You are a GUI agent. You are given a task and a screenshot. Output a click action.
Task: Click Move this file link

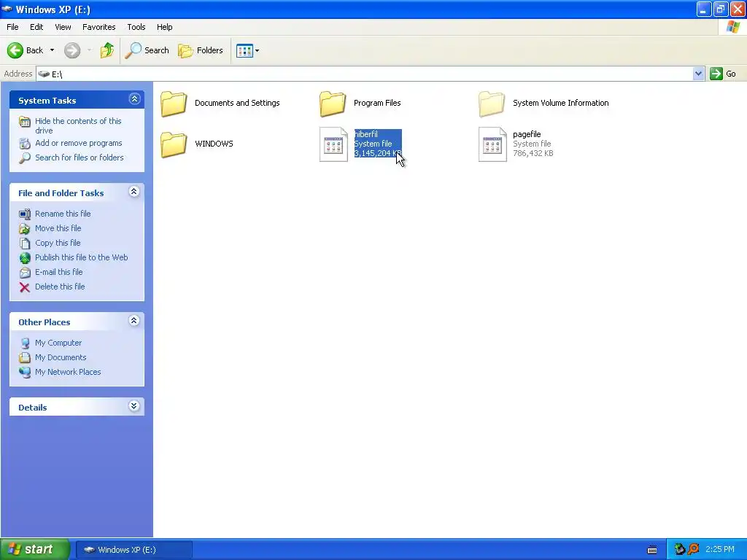coord(58,228)
